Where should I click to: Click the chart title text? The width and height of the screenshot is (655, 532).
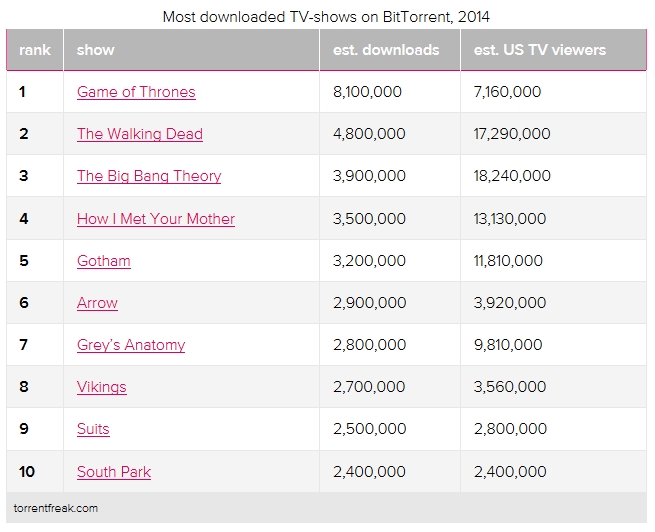327,17
